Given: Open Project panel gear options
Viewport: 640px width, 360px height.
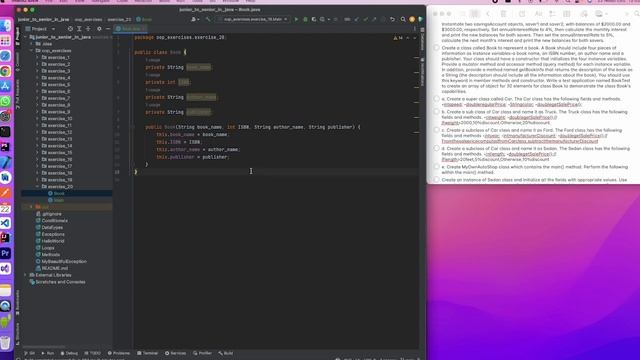Looking at the screenshot, I should (x=99, y=29).
